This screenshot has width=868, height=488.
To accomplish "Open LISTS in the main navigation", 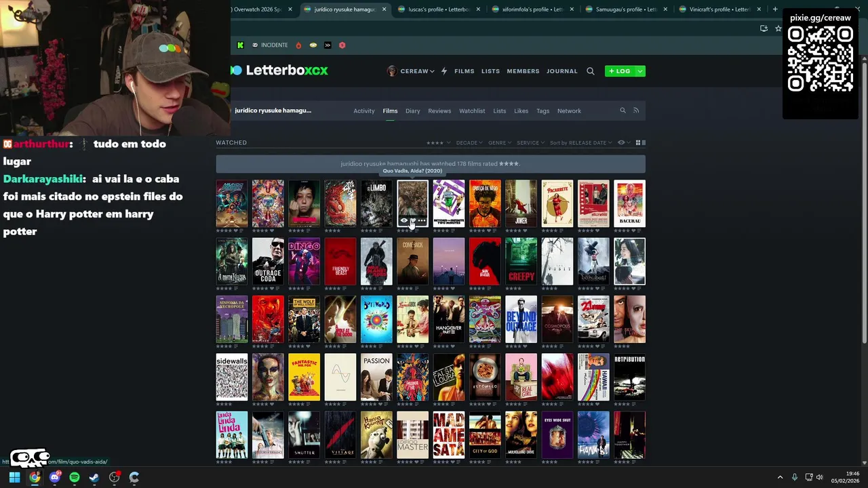I will 490,71.
